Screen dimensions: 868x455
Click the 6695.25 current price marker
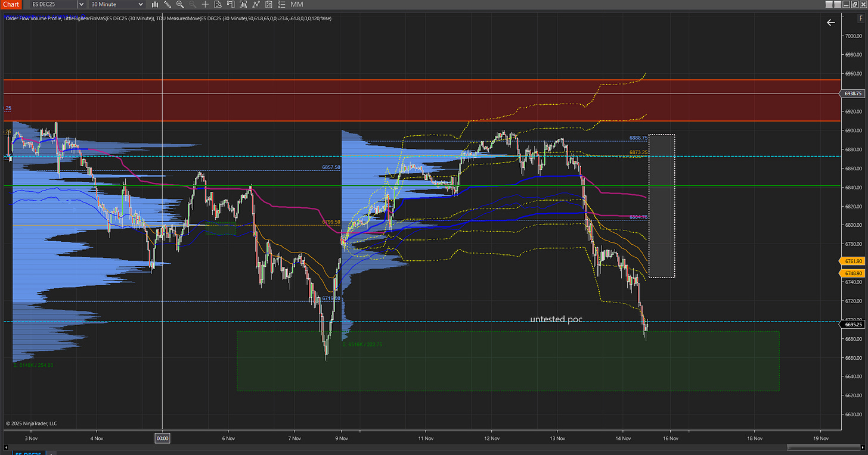click(x=853, y=324)
